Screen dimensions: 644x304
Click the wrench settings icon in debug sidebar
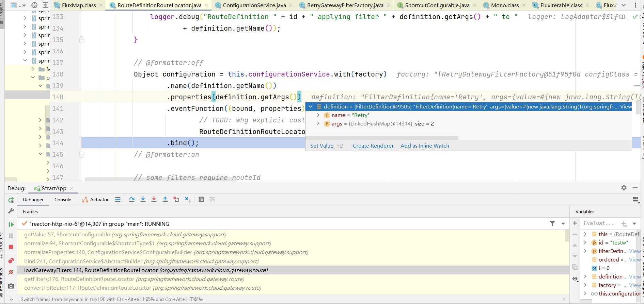pos(11,211)
